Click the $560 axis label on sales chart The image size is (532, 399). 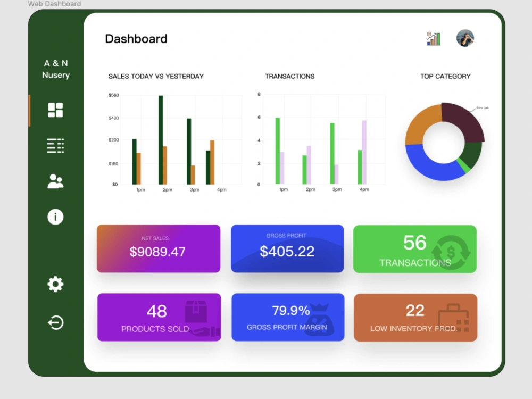(x=114, y=95)
